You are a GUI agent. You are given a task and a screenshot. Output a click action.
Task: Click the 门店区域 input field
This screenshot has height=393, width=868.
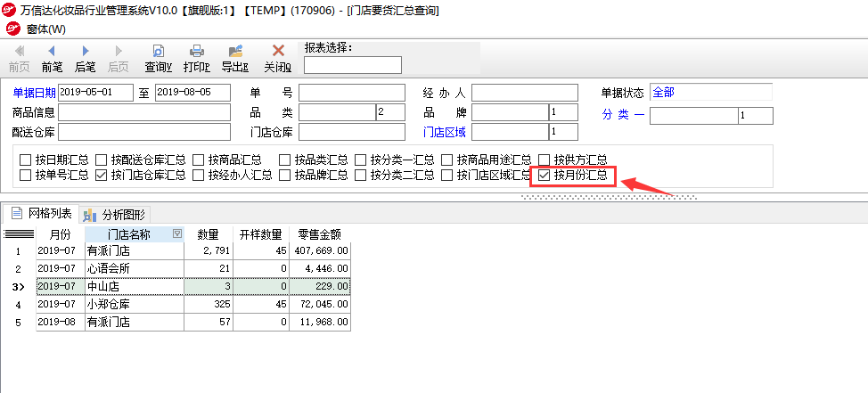(510, 132)
